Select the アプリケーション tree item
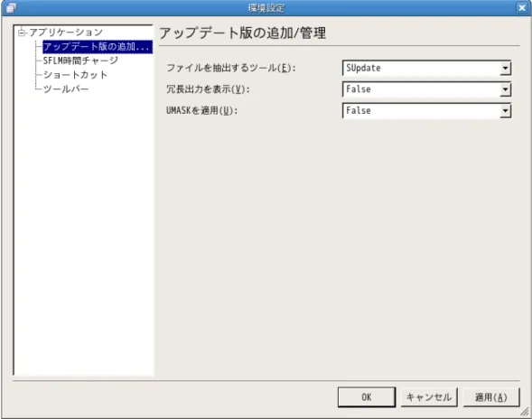Viewport: 532px width, 419px height. point(65,33)
